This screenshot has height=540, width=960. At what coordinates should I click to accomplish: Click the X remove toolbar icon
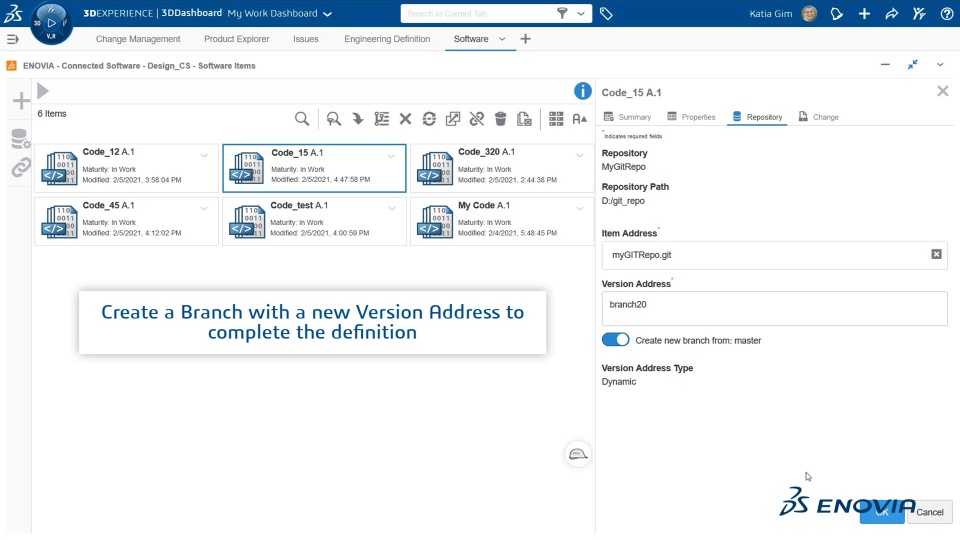(x=405, y=119)
